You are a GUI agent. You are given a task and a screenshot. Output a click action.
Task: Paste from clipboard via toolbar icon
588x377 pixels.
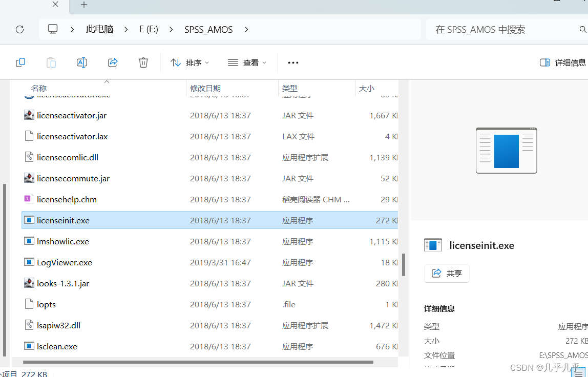[51, 62]
